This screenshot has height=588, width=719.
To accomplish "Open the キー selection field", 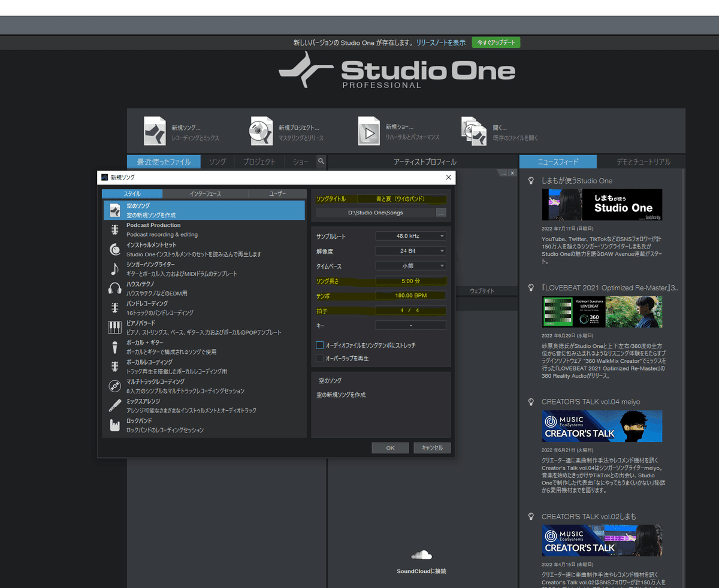I will [410, 325].
